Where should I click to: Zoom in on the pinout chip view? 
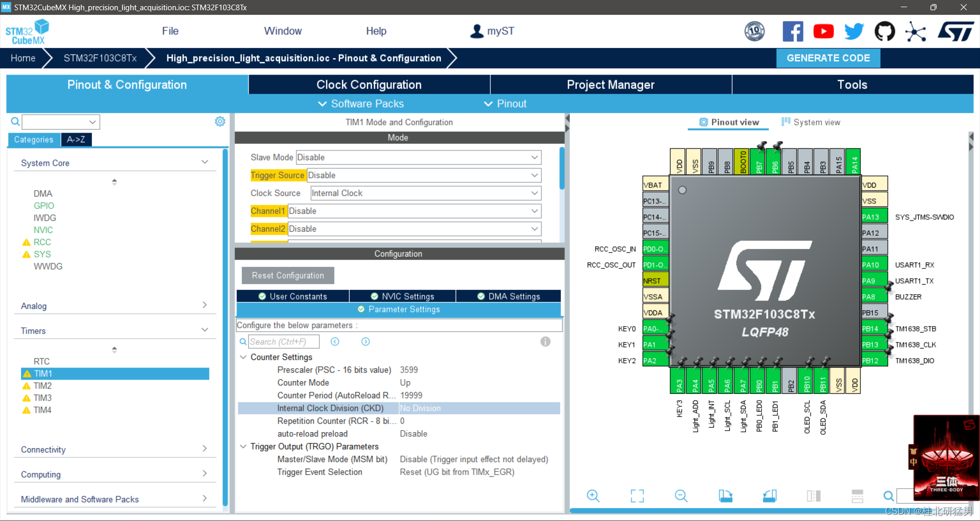[x=593, y=495]
